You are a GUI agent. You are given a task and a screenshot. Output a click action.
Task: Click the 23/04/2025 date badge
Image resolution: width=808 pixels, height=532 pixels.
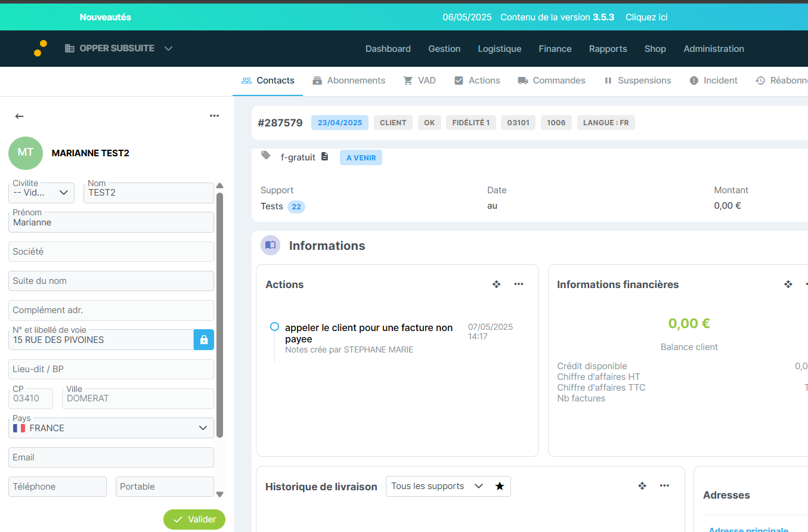(340, 123)
